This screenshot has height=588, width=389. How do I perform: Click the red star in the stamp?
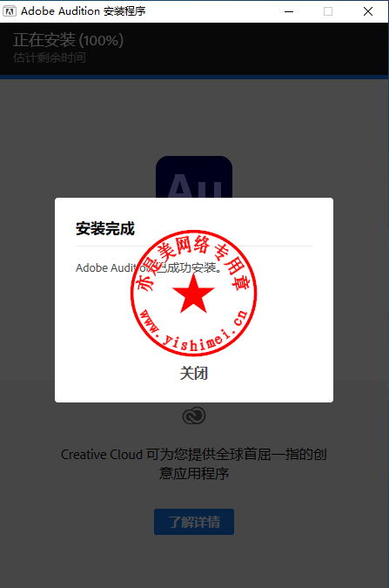point(193,294)
